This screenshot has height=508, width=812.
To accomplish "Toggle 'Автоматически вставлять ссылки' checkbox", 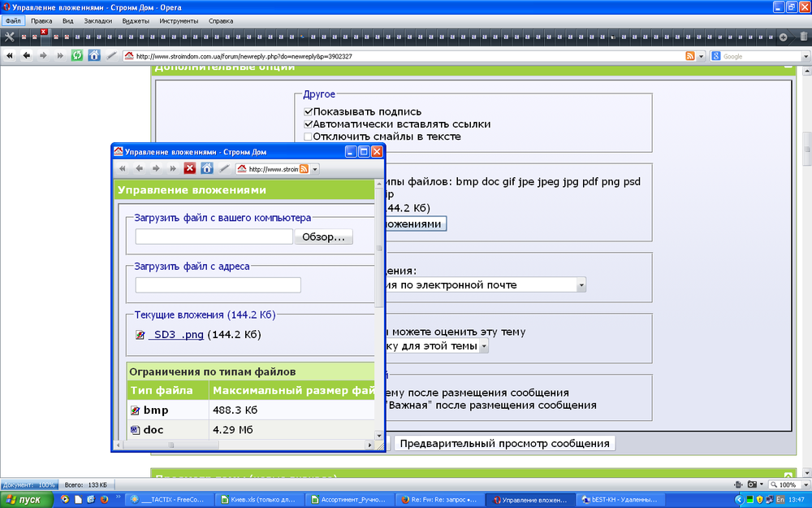I will coord(308,124).
